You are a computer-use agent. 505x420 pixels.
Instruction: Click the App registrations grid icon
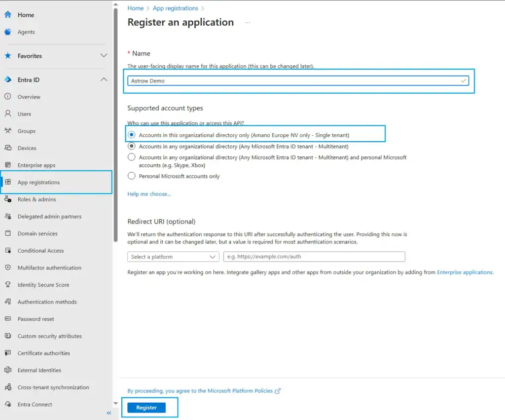8,182
